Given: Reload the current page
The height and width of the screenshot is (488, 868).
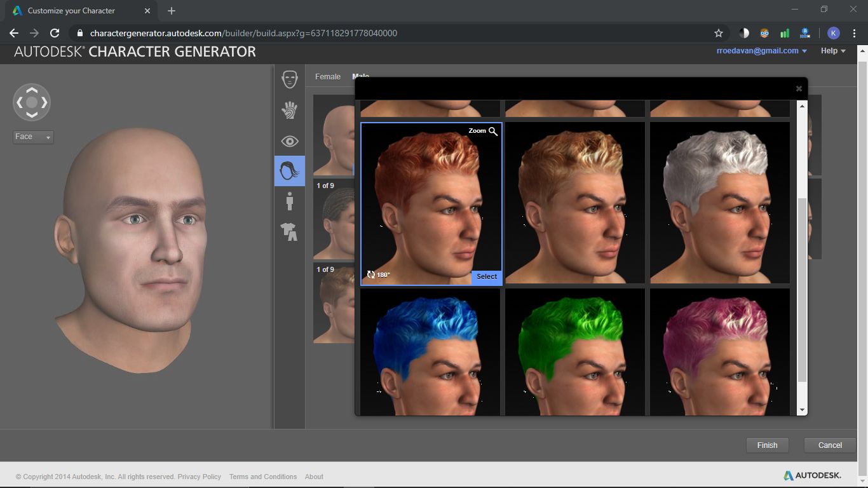Looking at the screenshot, I should click(x=55, y=33).
